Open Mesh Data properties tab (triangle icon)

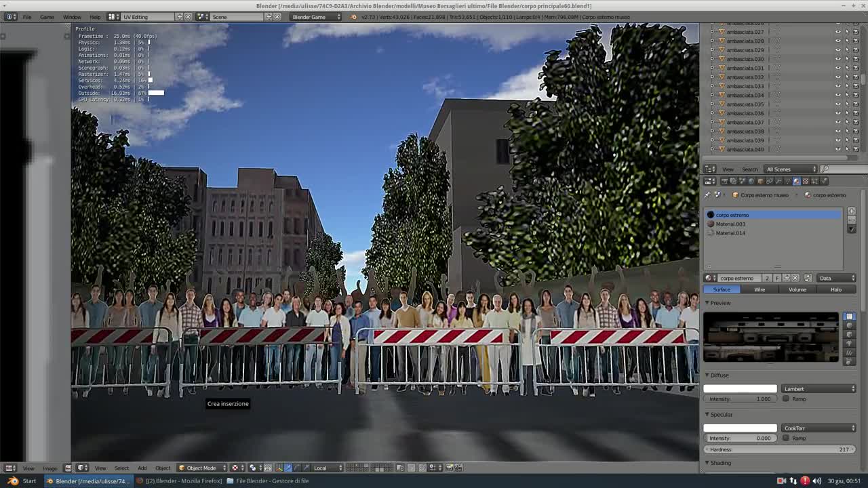coord(788,181)
